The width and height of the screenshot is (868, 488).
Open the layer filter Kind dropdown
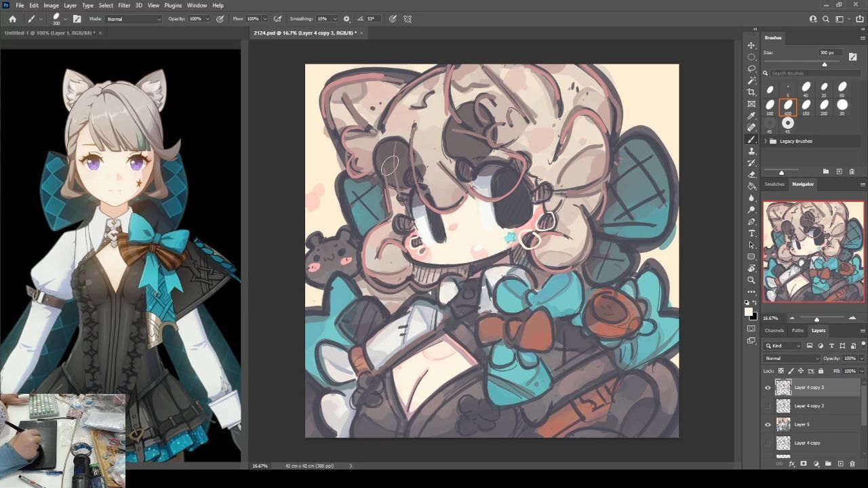click(783, 346)
